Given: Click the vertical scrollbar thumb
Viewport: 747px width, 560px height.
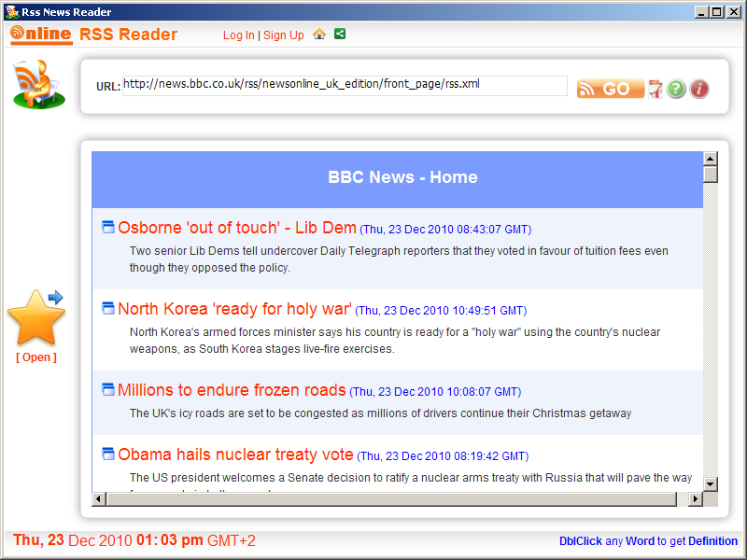Looking at the screenshot, I should 711,175.
